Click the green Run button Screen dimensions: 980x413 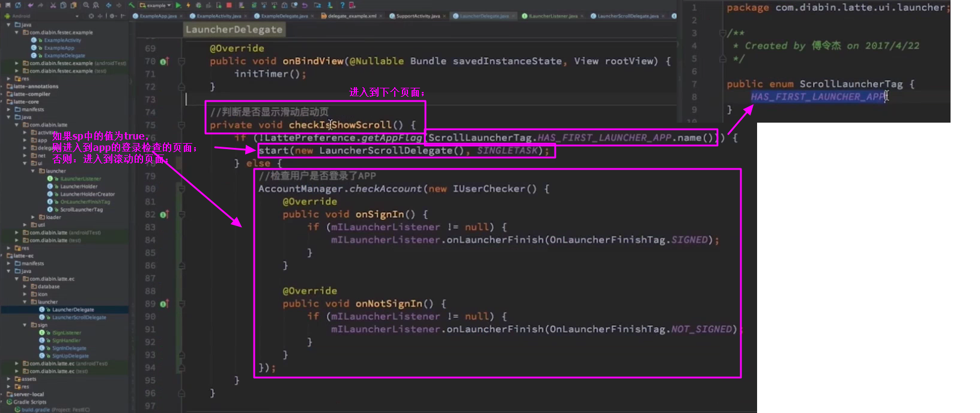(x=178, y=5)
